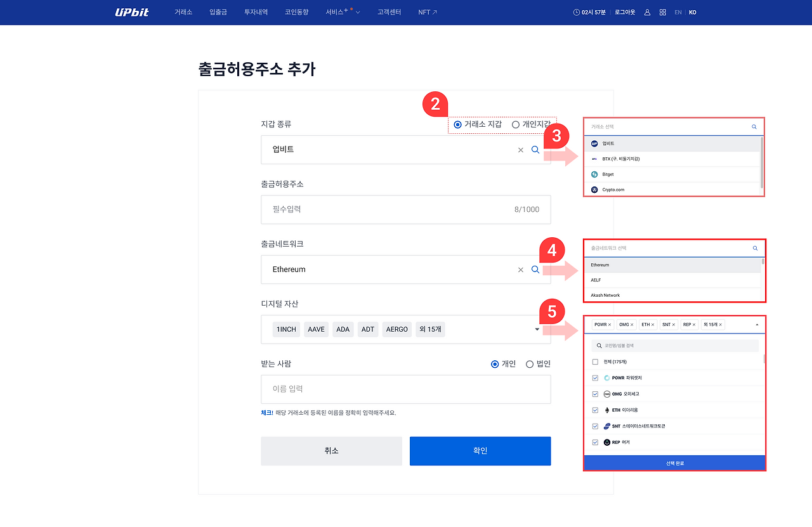The height and width of the screenshot is (527, 812).
Task: Select Bitget exchange from the list
Action: coord(672,174)
